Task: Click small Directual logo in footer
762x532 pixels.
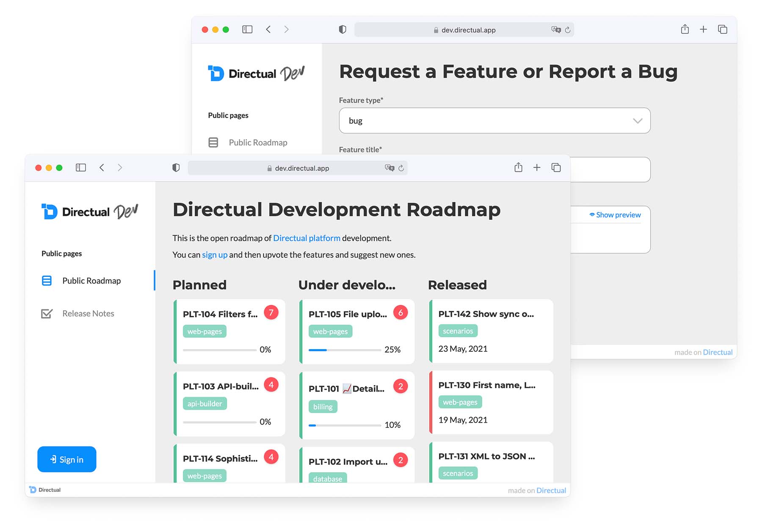Action: [45, 490]
